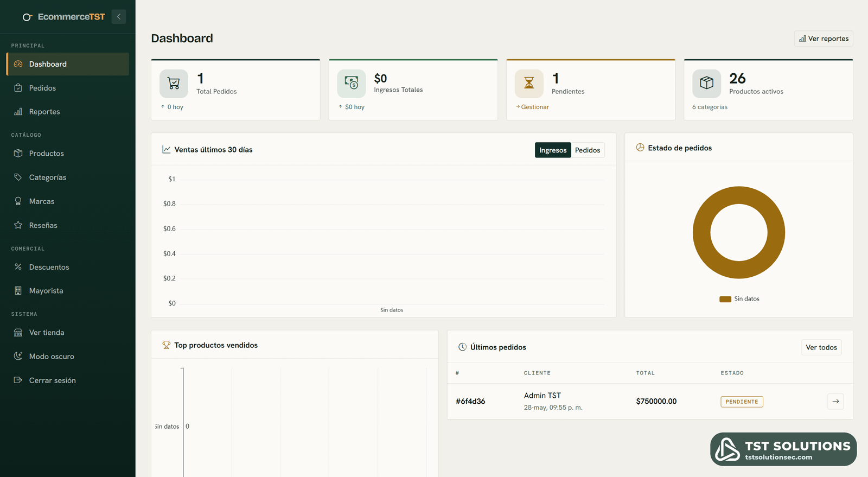This screenshot has width=868, height=477.
Task: Click the clock icon beside Últimos pedidos
Action: [x=462, y=347]
